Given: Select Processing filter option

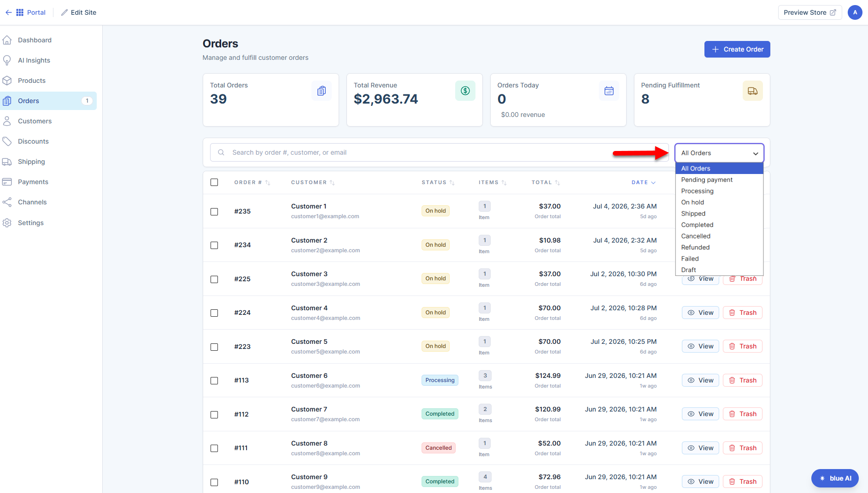Looking at the screenshot, I should [719, 191].
